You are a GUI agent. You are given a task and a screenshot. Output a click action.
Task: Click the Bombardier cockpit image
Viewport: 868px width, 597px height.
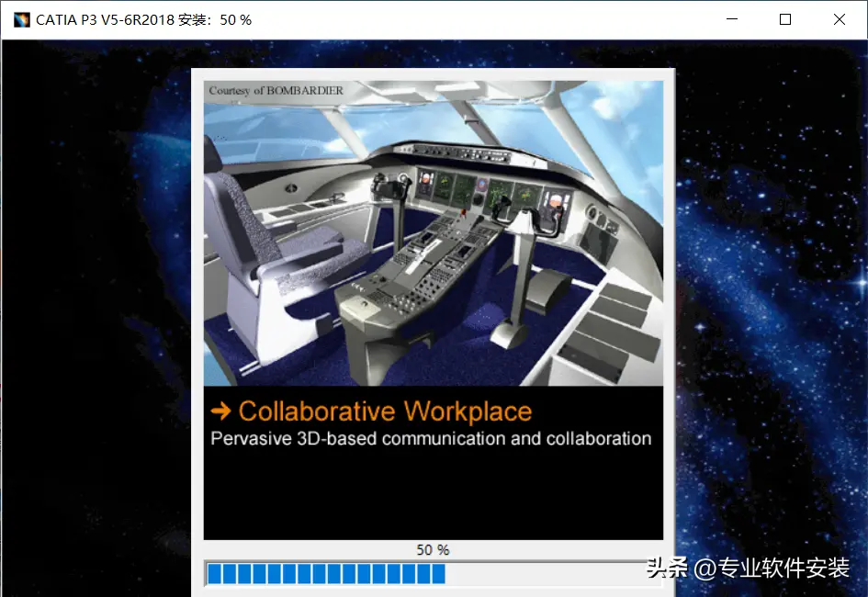click(434, 233)
